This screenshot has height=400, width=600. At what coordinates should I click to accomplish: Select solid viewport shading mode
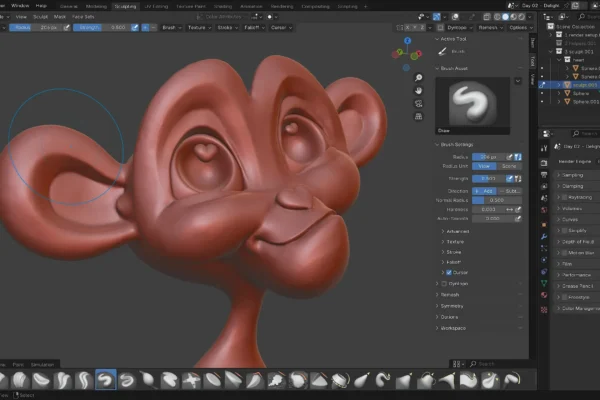pyautogui.click(x=505, y=17)
